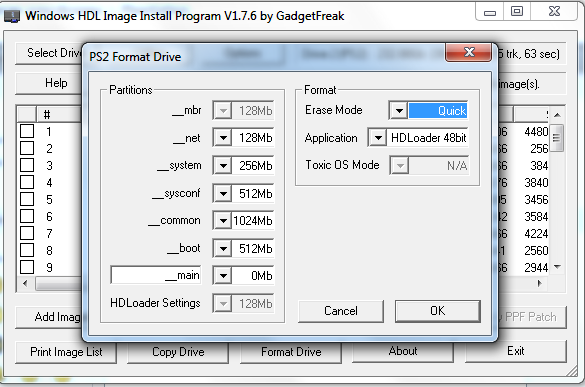Expand the Application dropdown arrow
Viewport: 585px width, 387px height.
(378, 138)
